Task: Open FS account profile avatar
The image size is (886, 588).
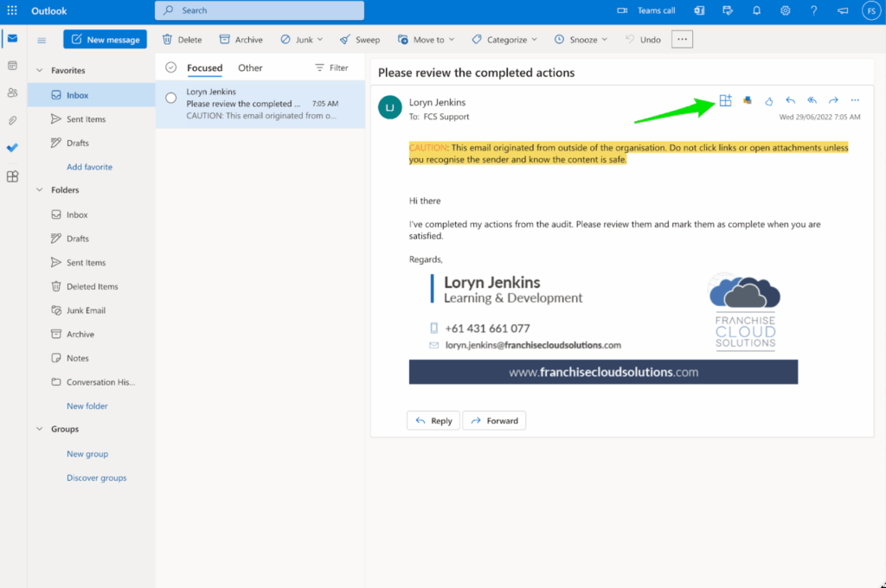Action: (x=871, y=10)
